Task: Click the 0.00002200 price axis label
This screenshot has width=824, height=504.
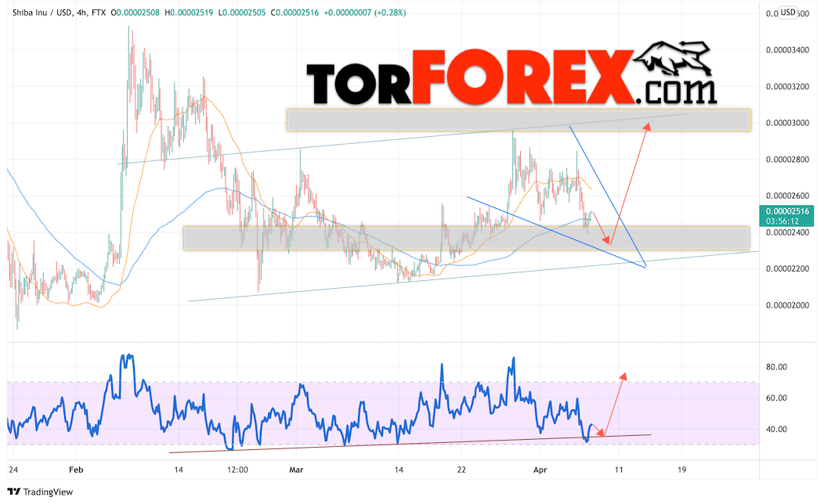Action: [x=787, y=268]
